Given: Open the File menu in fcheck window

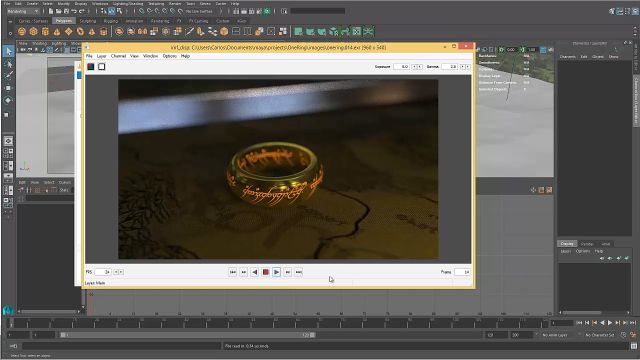Looking at the screenshot, I should point(89,56).
